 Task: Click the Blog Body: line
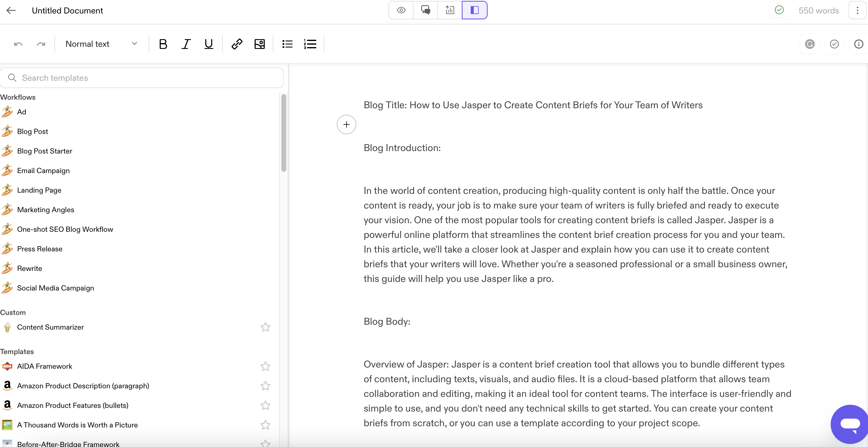(x=387, y=321)
